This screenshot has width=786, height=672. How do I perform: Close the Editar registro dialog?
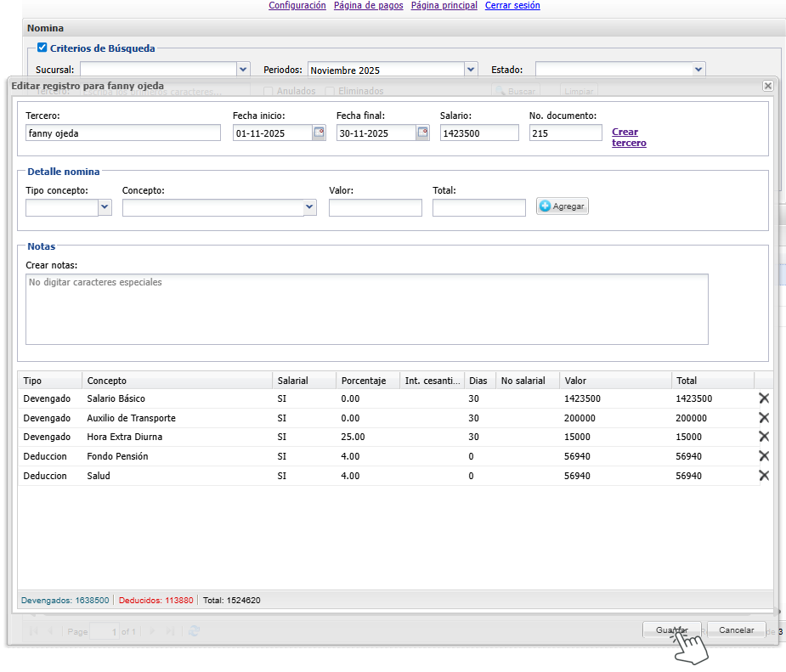(x=767, y=86)
